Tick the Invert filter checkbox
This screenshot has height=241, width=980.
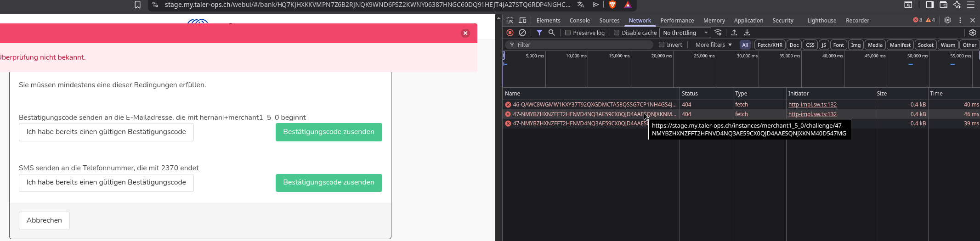(x=662, y=45)
